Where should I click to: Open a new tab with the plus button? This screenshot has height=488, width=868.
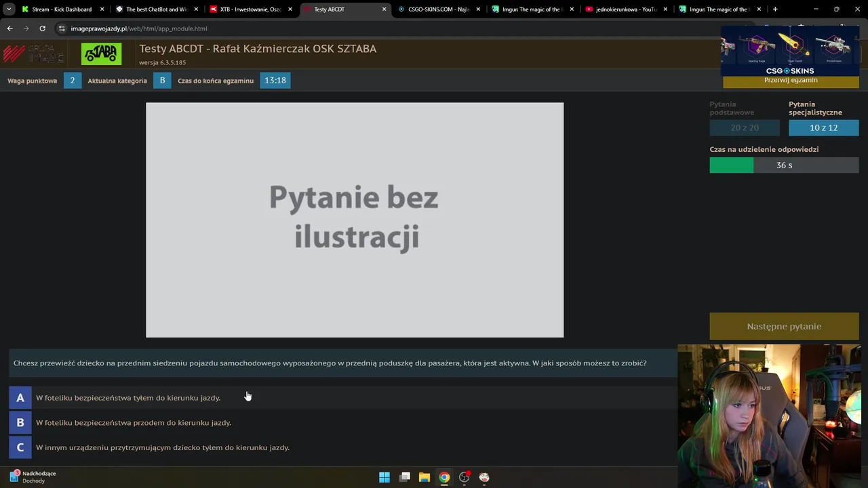pos(775,9)
